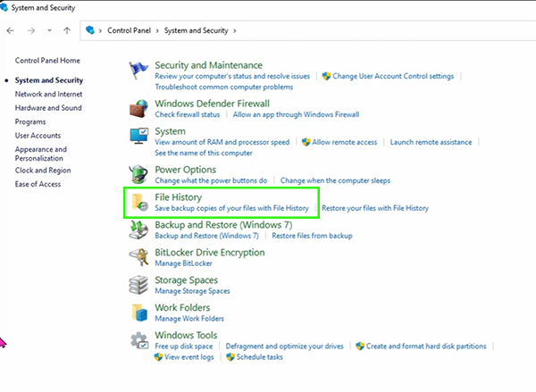Open Programs category in sidebar
This screenshot has width=536, height=392.
(30, 121)
